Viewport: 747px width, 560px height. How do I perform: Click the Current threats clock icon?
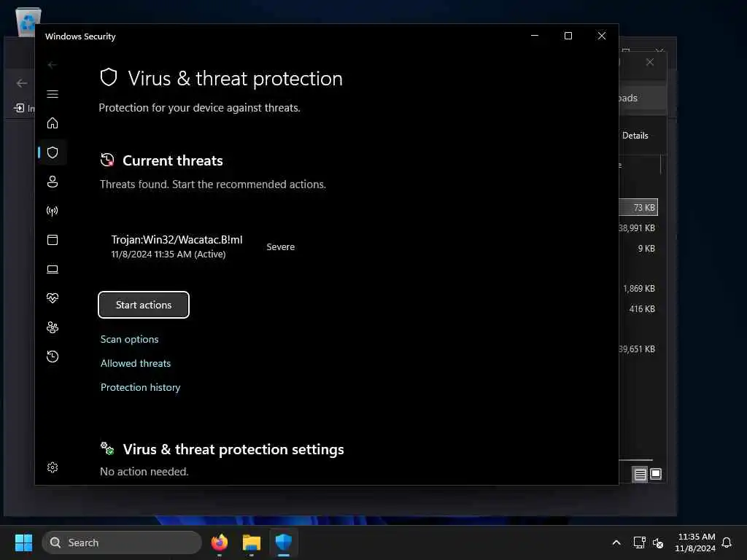click(107, 160)
